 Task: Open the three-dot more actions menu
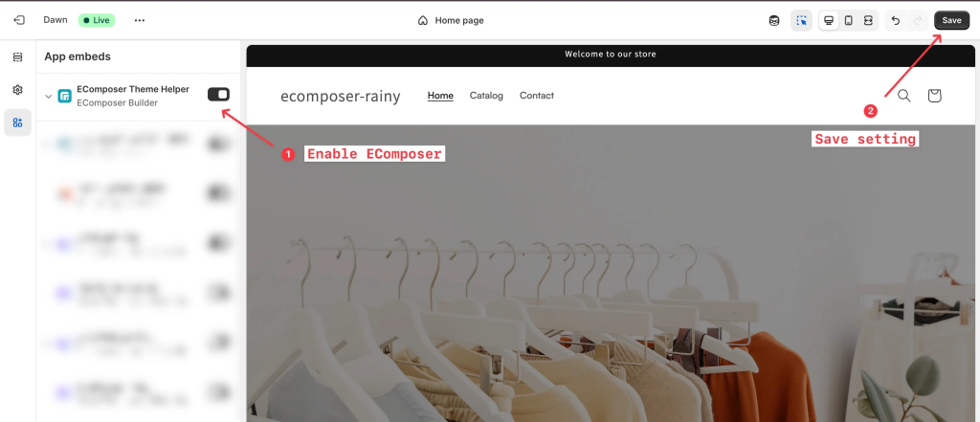[x=140, y=20]
